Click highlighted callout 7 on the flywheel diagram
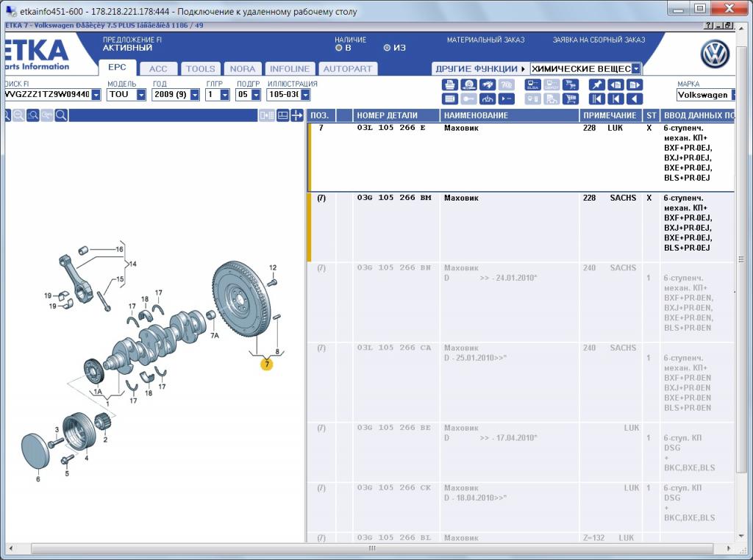 point(267,365)
